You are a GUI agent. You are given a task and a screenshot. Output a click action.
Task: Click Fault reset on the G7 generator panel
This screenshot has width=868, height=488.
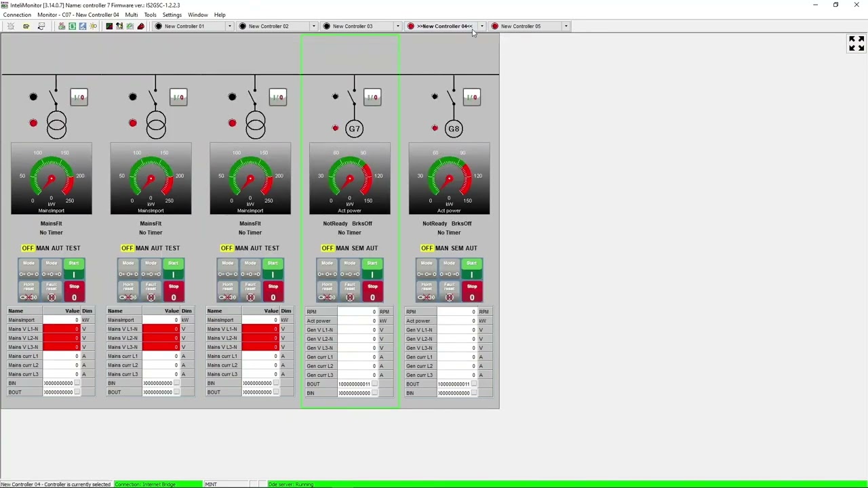pyautogui.click(x=350, y=292)
